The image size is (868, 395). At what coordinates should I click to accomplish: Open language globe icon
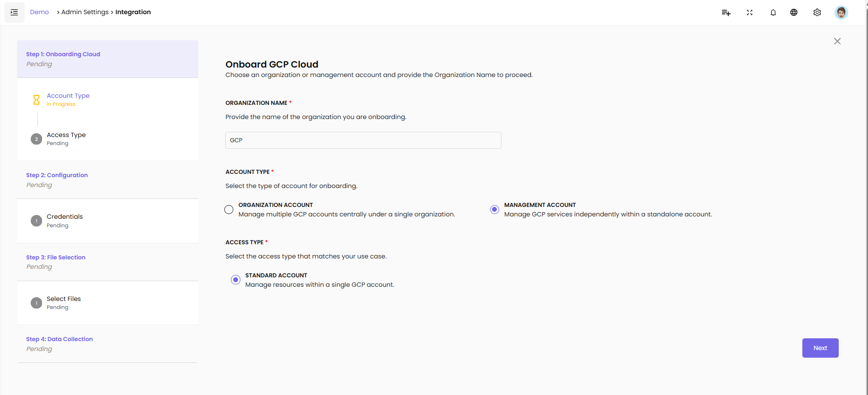(794, 13)
